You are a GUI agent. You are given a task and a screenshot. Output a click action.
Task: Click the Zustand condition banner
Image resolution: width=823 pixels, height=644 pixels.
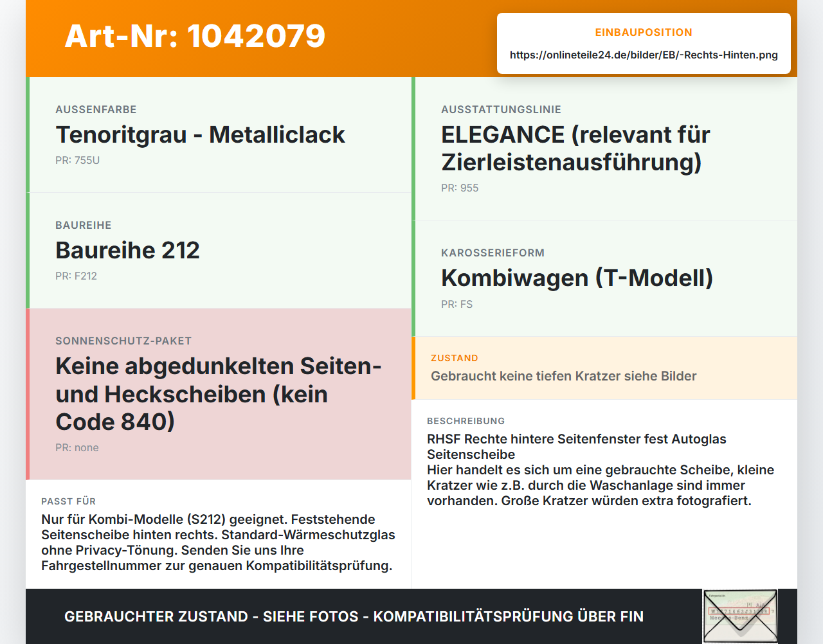604,368
